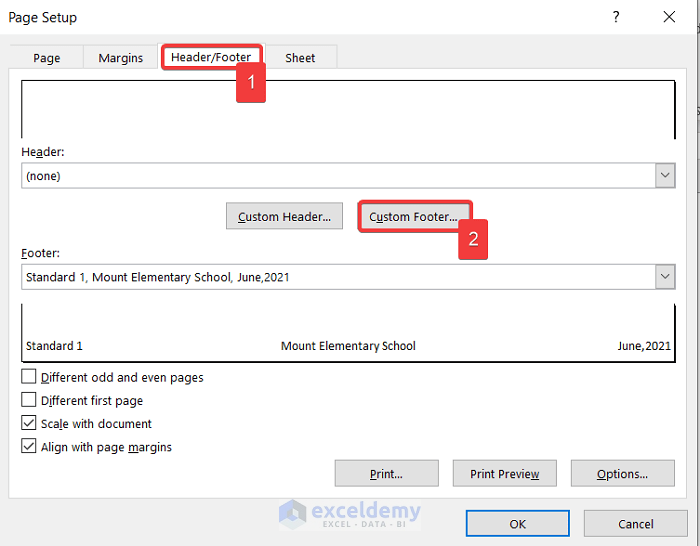Go to the Sheet tab
The height and width of the screenshot is (546, 700).
[x=300, y=58]
